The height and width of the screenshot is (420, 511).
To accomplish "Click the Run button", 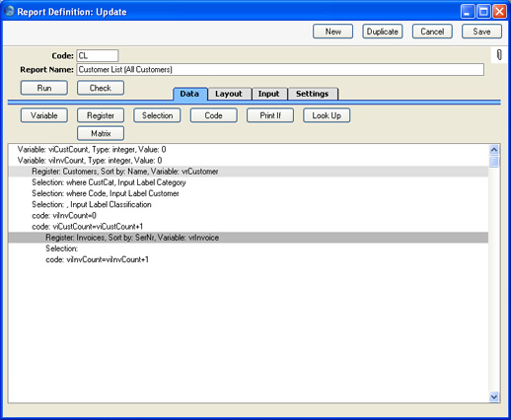I will [44, 88].
